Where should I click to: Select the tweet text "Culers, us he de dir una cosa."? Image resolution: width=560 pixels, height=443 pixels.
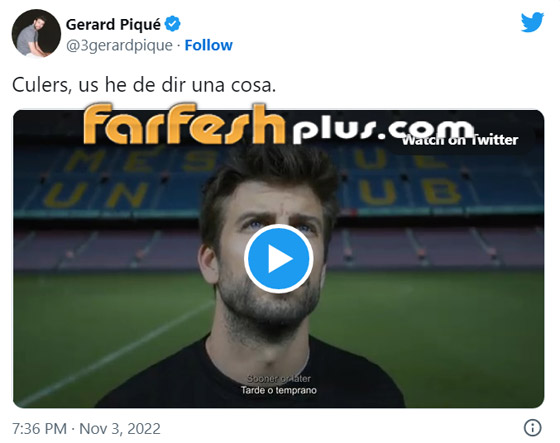click(x=144, y=85)
